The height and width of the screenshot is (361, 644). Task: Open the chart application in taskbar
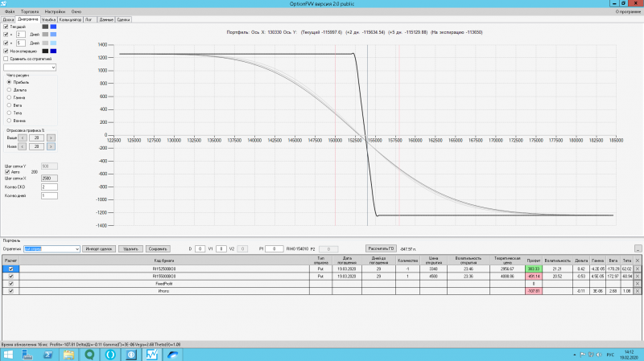pyautogui.click(x=151, y=355)
